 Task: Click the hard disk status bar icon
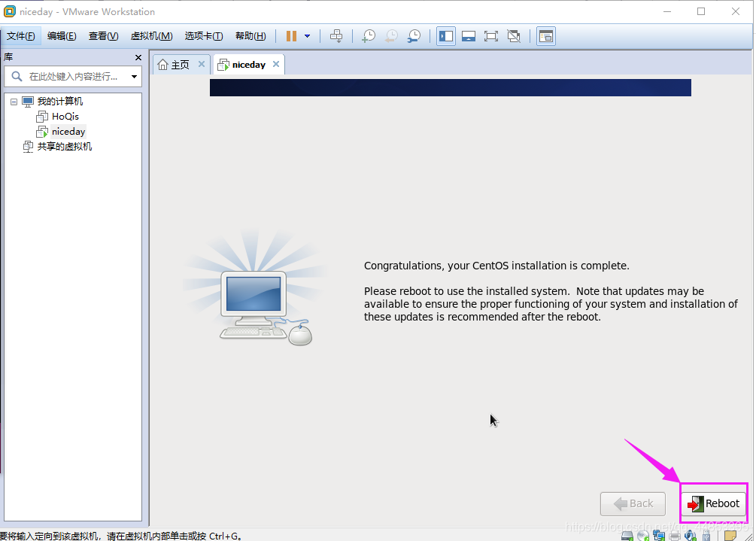tap(627, 536)
